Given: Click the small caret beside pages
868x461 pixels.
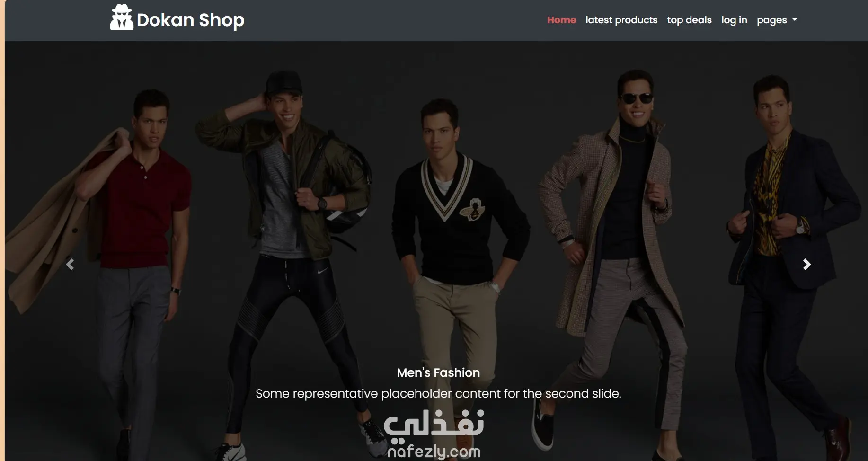Looking at the screenshot, I should [x=795, y=20].
